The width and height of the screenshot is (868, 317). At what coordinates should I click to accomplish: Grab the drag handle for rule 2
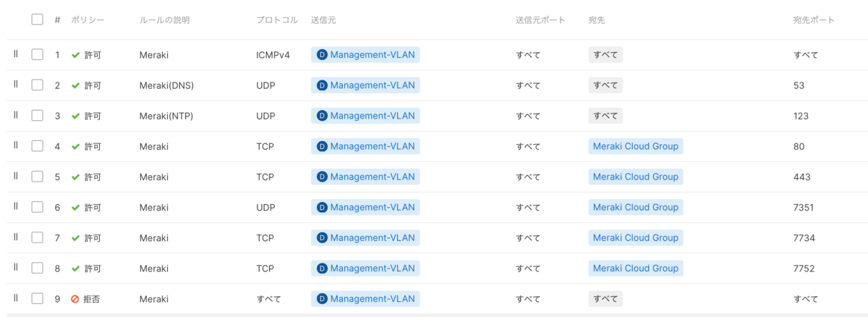(15, 85)
